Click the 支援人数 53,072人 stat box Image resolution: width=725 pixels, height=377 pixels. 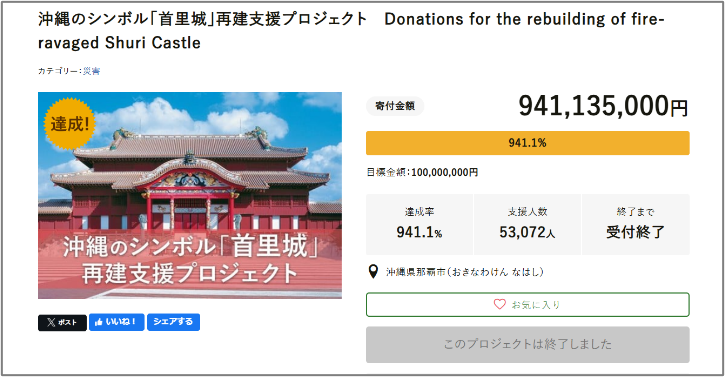(x=528, y=224)
